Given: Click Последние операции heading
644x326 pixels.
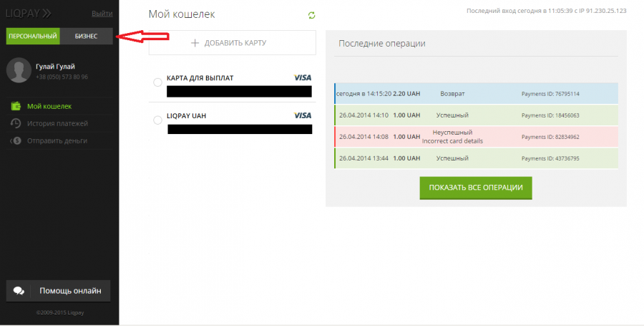Looking at the screenshot, I should [382, 44].
